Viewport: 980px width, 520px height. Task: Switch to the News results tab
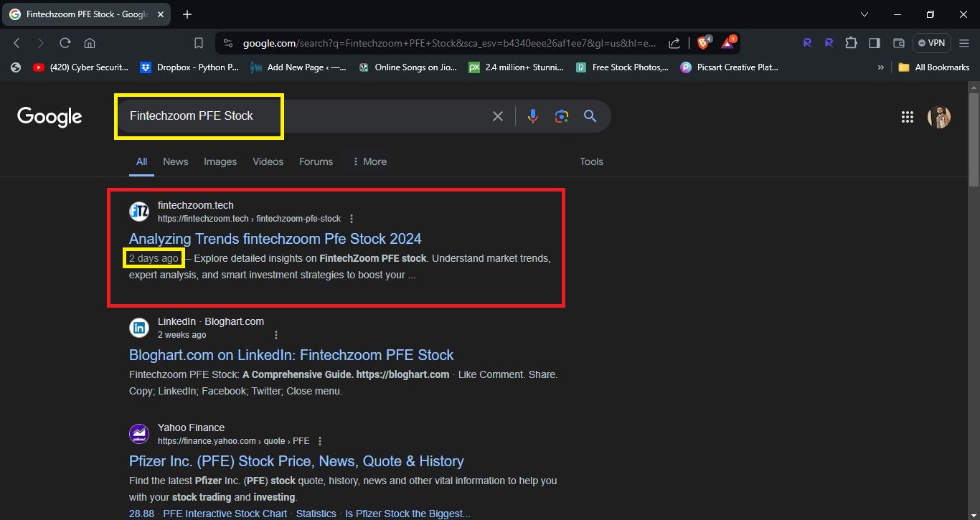tap(175, 161)
